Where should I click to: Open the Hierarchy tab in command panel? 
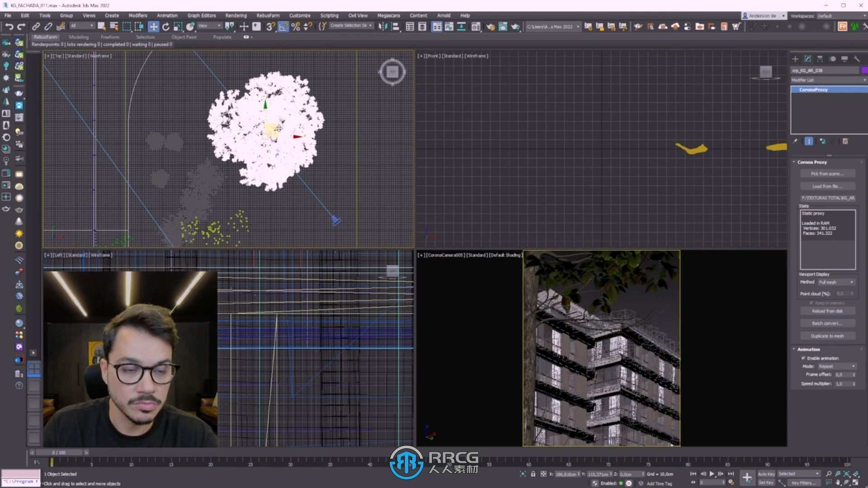coord(820,59)
